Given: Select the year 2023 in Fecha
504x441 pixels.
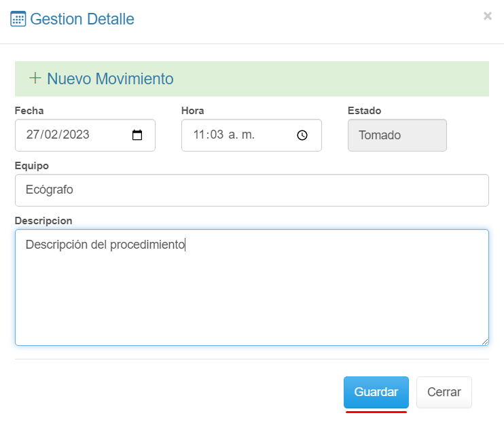Looking at the screenshot, I should pyautogui.click(x=75, y=135).
